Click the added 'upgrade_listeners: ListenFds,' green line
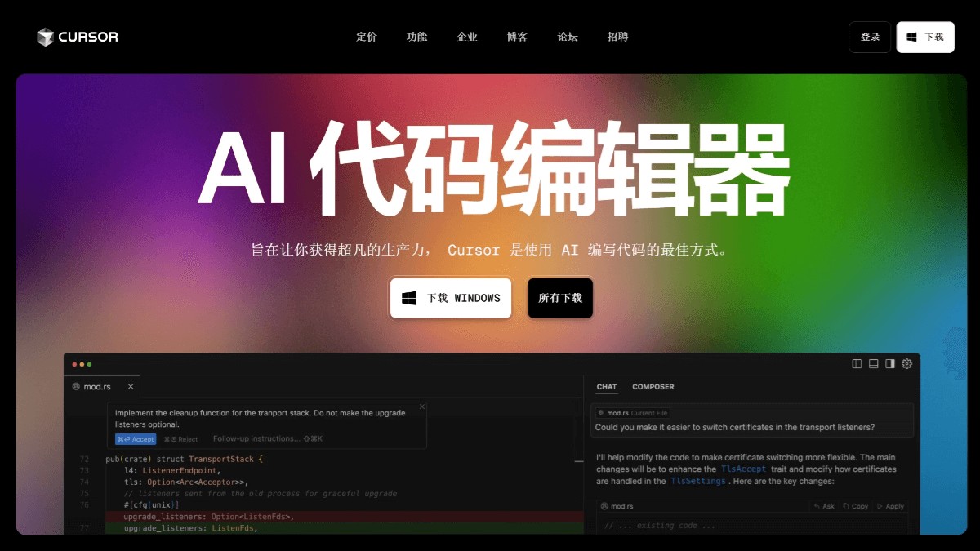 (x=190, y=529)
